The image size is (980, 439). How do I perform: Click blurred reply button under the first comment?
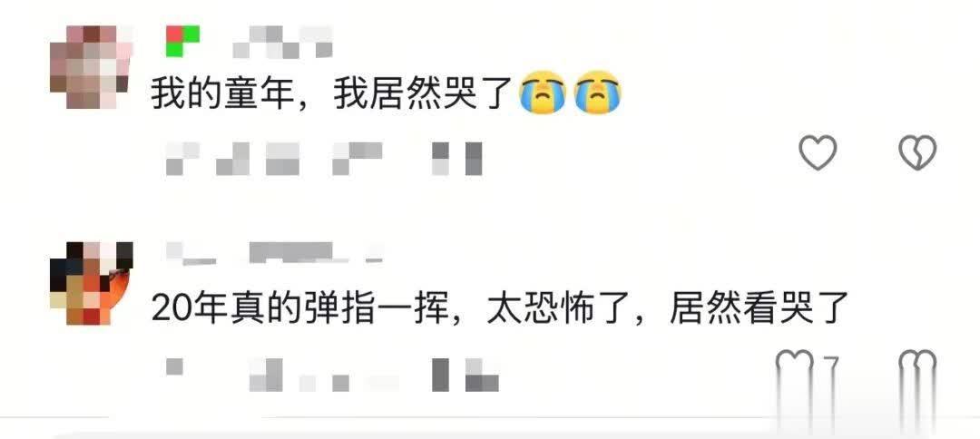click(457, 159)
